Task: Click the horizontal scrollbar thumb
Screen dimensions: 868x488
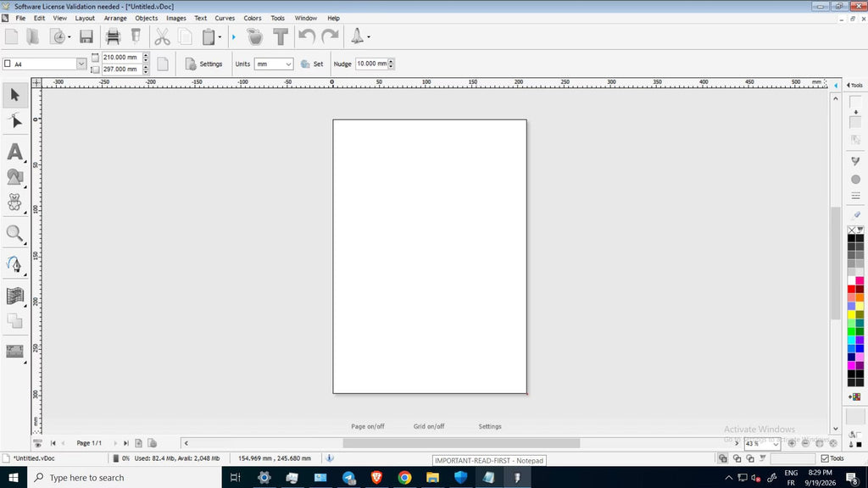Action: [461, 443]
